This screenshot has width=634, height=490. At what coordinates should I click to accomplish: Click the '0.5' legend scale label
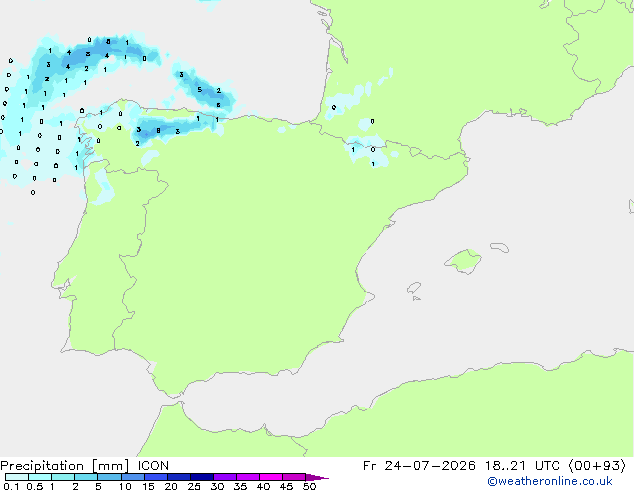pyautogui.click(x=35, y=486)
